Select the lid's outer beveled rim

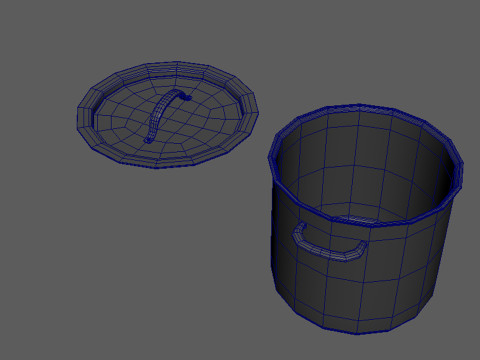167,114
